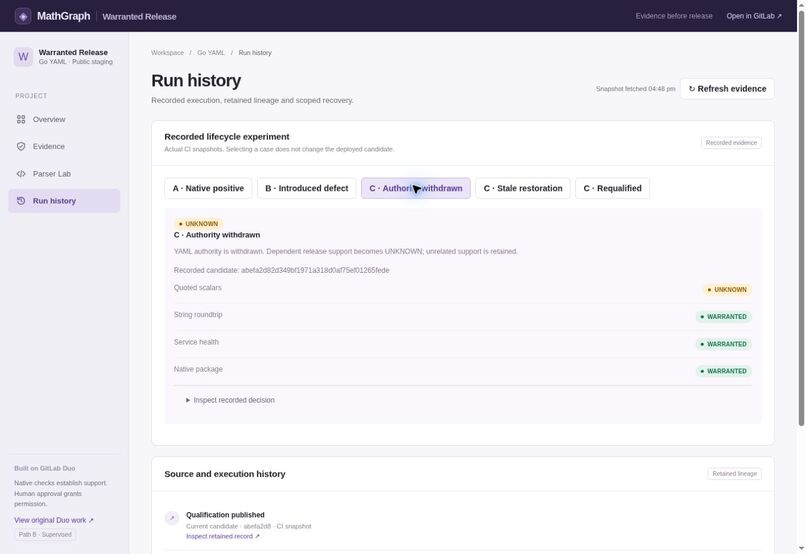
Task: Click the Native package label
Action: [x=198, y=369]
